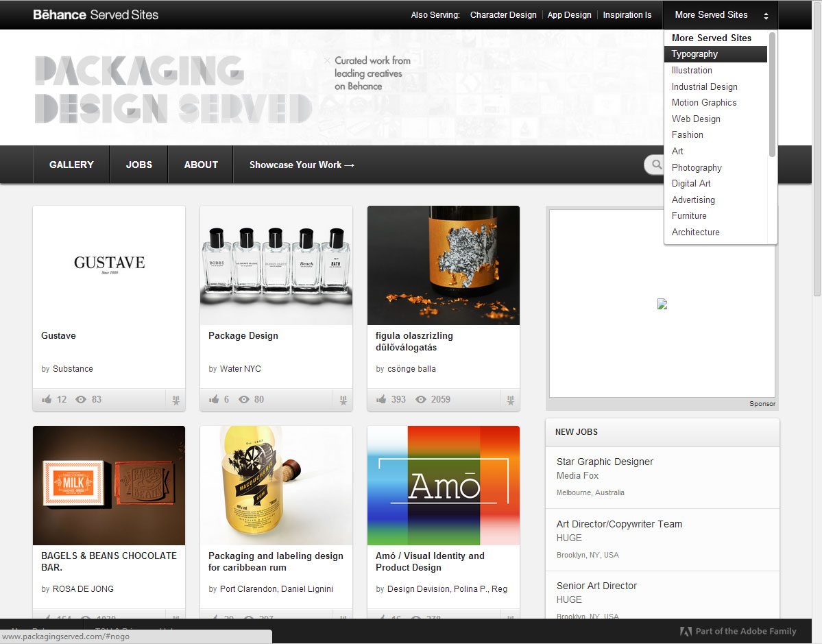Collapse the More Served Sites dropdown
This screenshot has width=822, height=644.
click(721, 14)
